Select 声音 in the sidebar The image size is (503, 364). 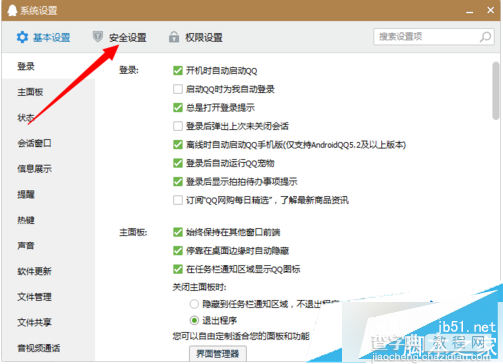click(49, 246)
